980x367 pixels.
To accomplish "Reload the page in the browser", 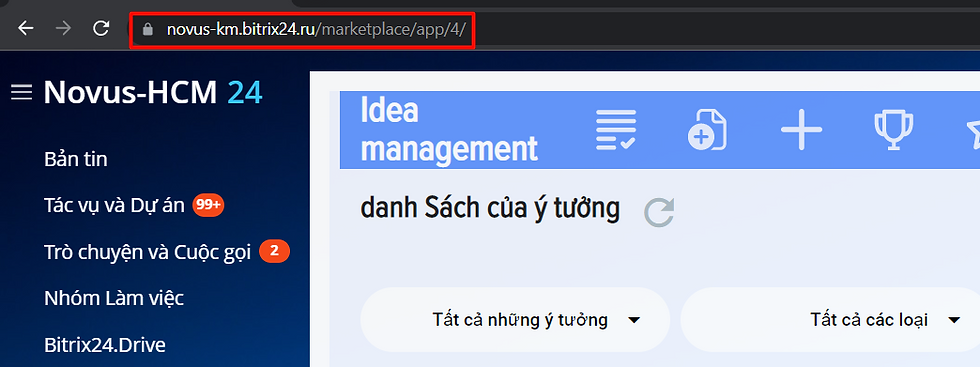I will point(101,29).
